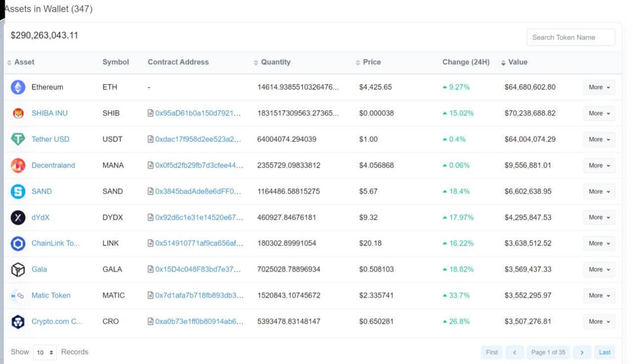Open the ChainLink To... token link
Image resolution: width=633 pixels, height=364 pixels.
(55, 243)
